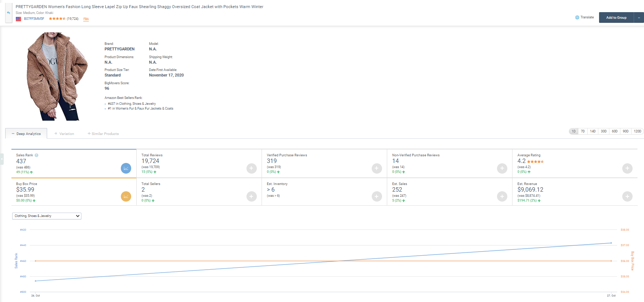Add Total Reviews to chart

coord(251,168)
